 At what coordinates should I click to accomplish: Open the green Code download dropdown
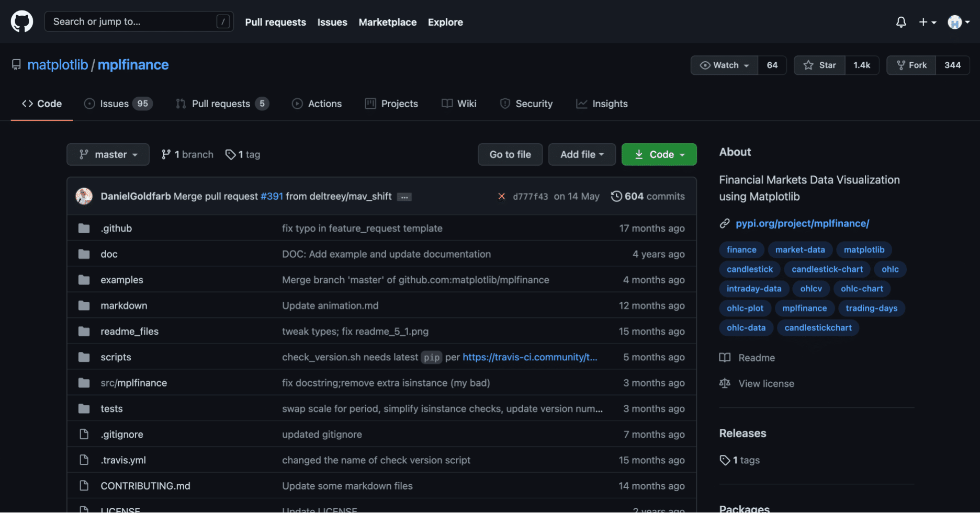click(659, 154)
